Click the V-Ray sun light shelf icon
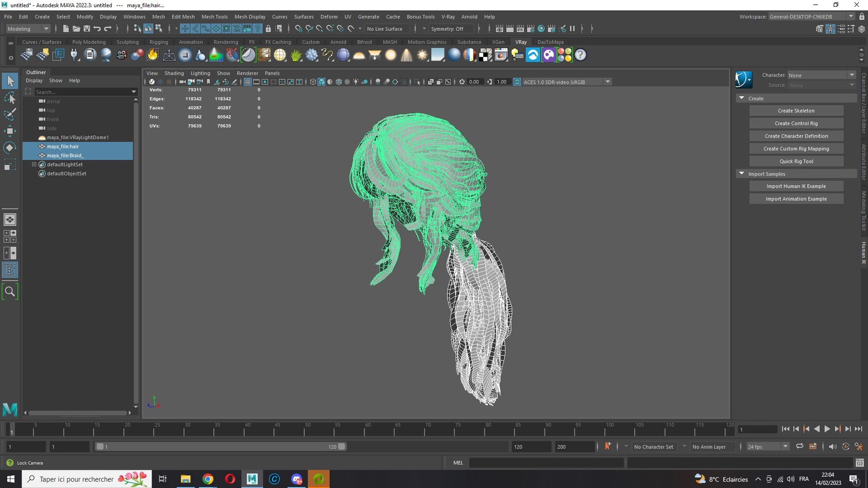The height and width of the screenshot is (488, 868). click(x=422, y=55)
